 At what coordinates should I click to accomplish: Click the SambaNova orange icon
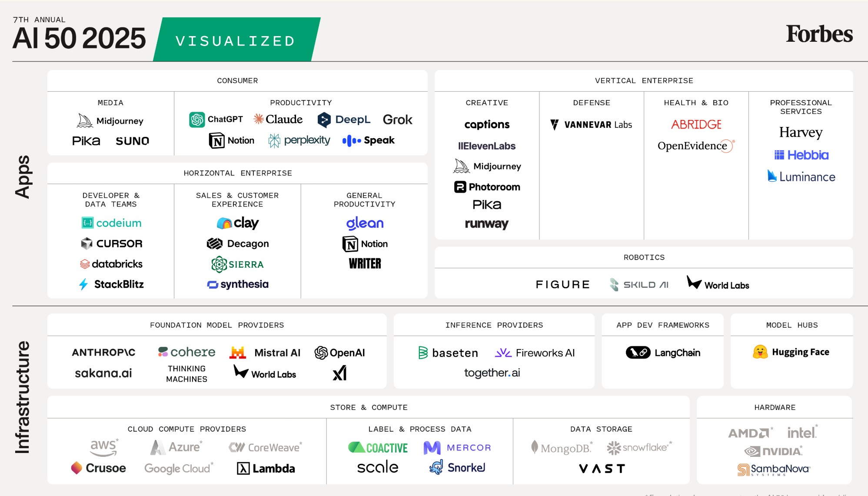744,469
